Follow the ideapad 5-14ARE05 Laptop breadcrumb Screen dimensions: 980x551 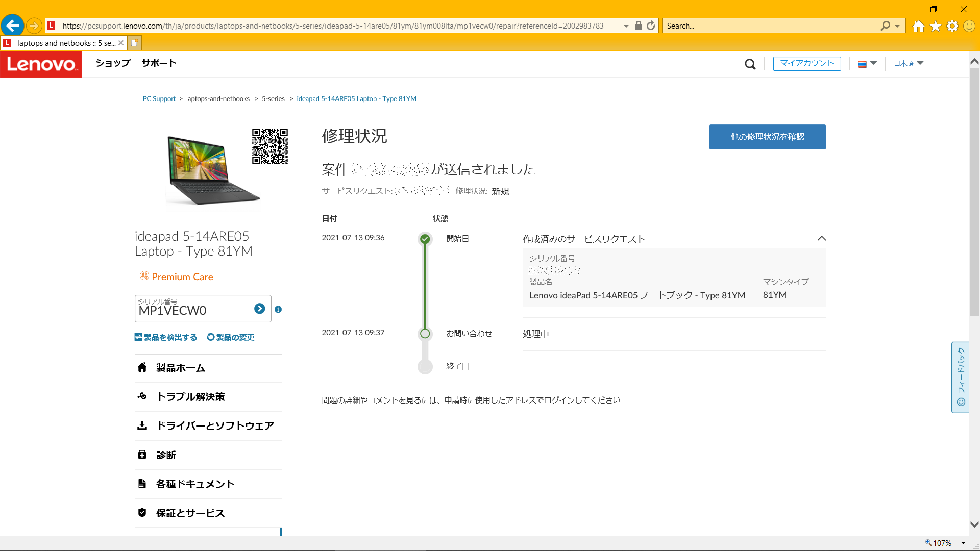(356, 98)
